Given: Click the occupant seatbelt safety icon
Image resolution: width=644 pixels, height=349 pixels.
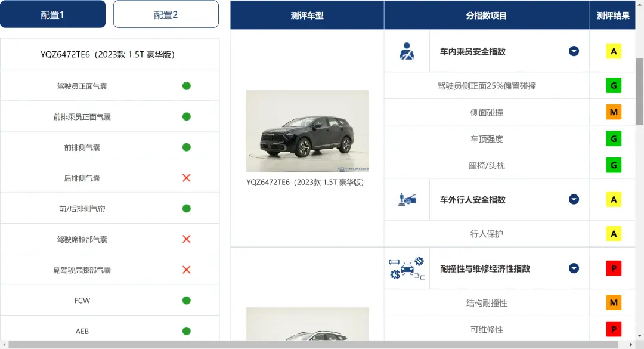Looking at the screenshot, I should coord(407,51).
